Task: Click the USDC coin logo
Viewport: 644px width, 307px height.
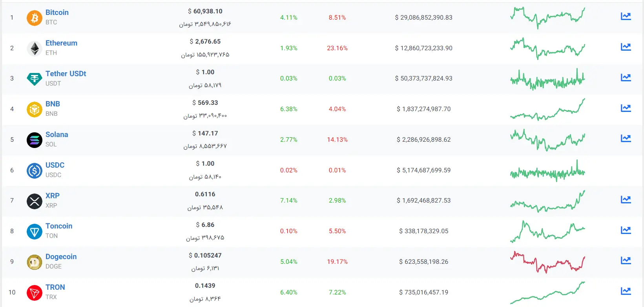Action: 35,171
